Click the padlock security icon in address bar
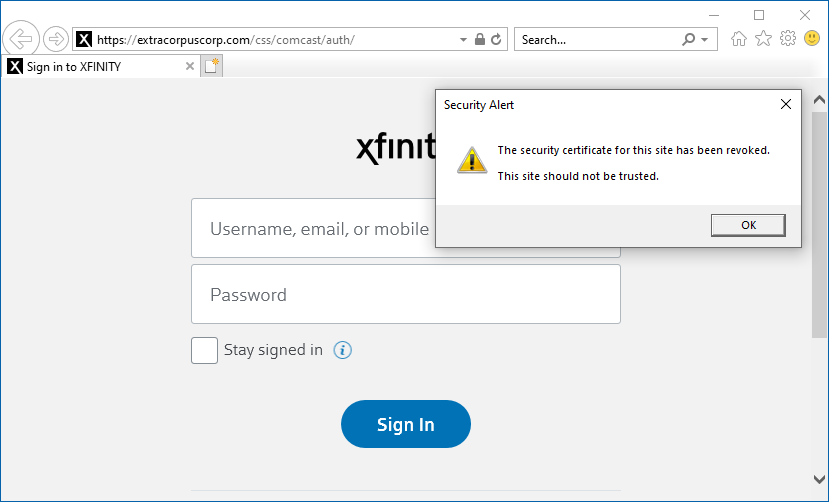 click(480, 39)
